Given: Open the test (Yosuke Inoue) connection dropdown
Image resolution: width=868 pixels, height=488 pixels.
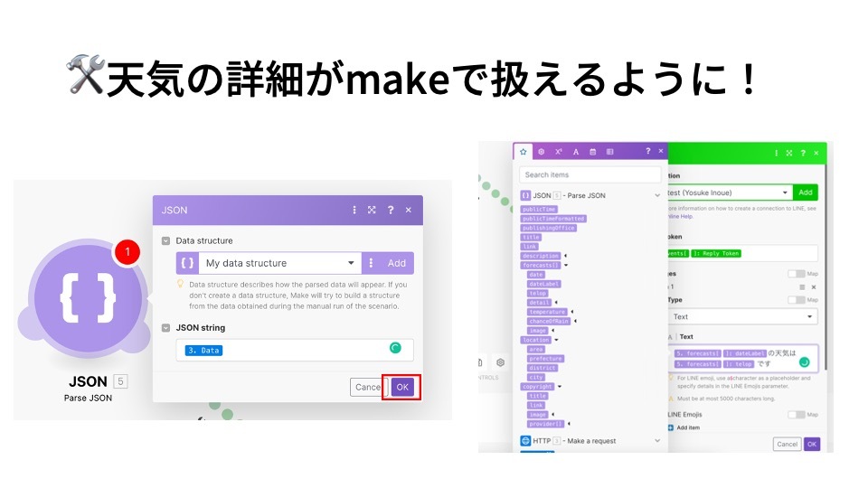Looking at the screenshot, I should 730,192.
